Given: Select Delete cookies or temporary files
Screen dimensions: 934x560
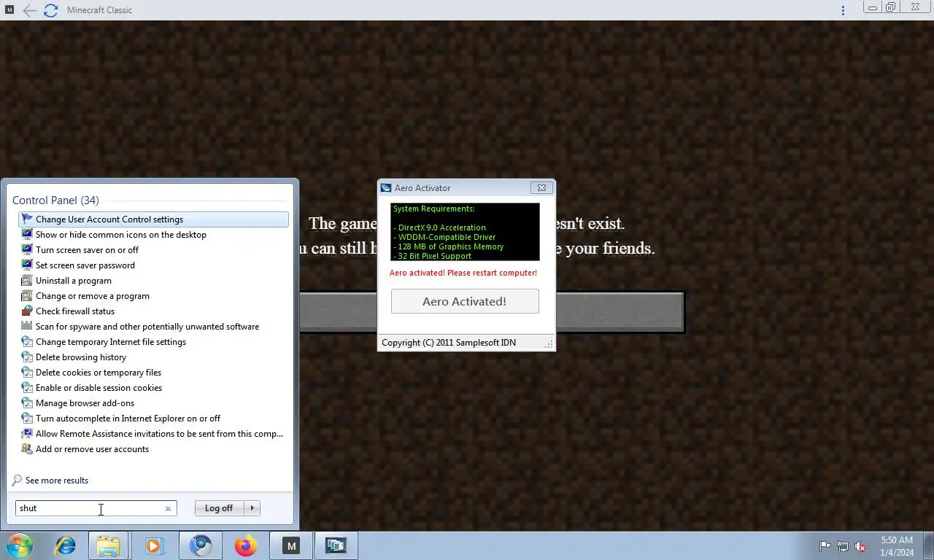Looking at the screenshot, I should coord(153,373).
